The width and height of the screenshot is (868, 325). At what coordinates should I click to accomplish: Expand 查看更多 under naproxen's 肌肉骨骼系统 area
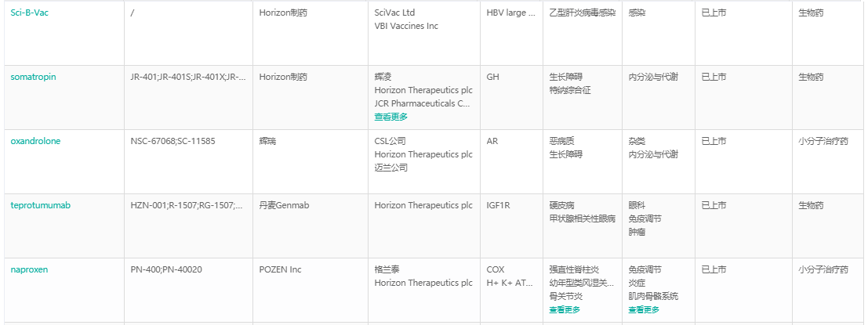pos(644,309)
